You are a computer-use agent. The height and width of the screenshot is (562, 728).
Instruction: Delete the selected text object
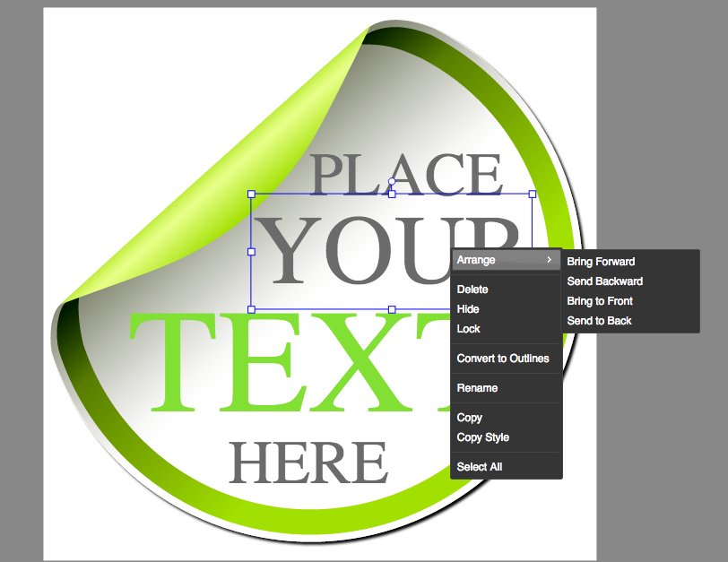(472, 290)
